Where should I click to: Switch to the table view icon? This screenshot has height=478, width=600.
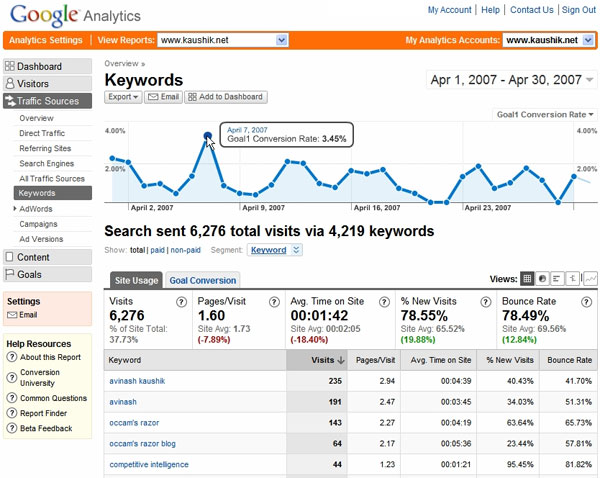527,279
